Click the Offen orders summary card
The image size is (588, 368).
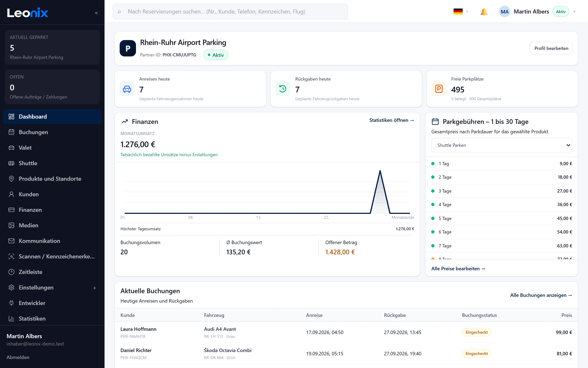coord(52,87)
